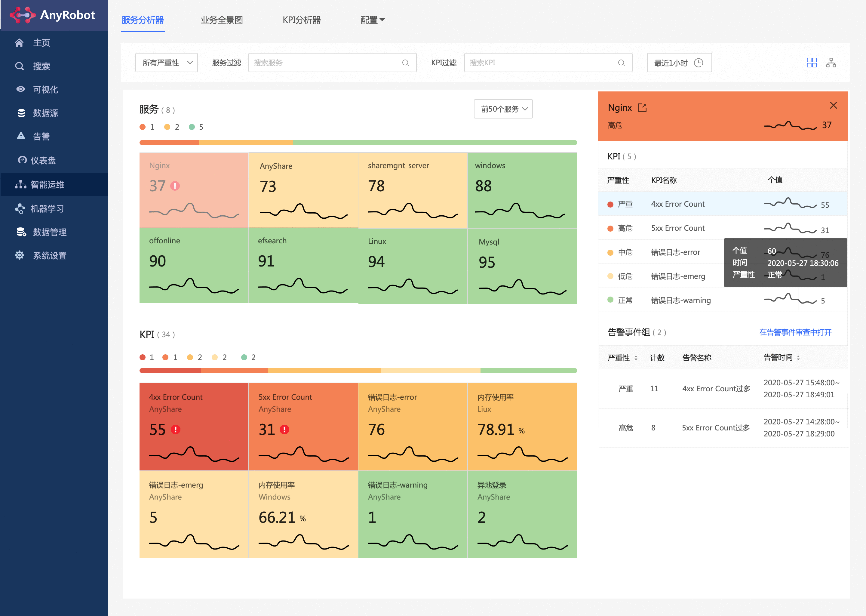This screenshot has height=616, width=866.
Task: Close the Nginx detail panel
Action: [x=834, y=106]
